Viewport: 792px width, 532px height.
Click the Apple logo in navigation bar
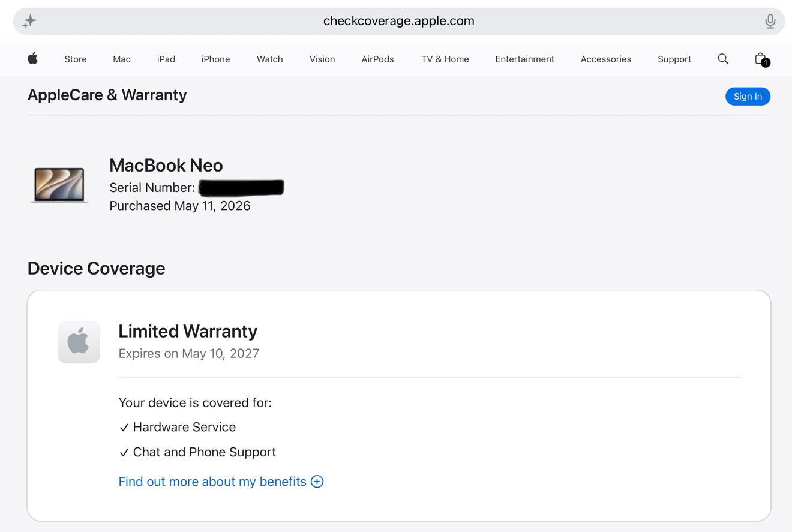coord(33,58)
